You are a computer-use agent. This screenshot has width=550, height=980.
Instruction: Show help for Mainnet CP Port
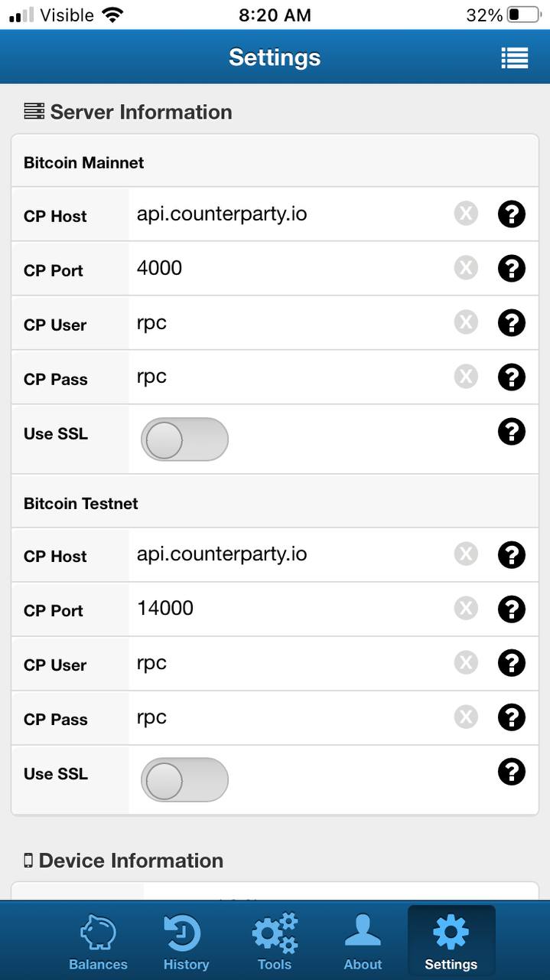(x=512, y=269)
